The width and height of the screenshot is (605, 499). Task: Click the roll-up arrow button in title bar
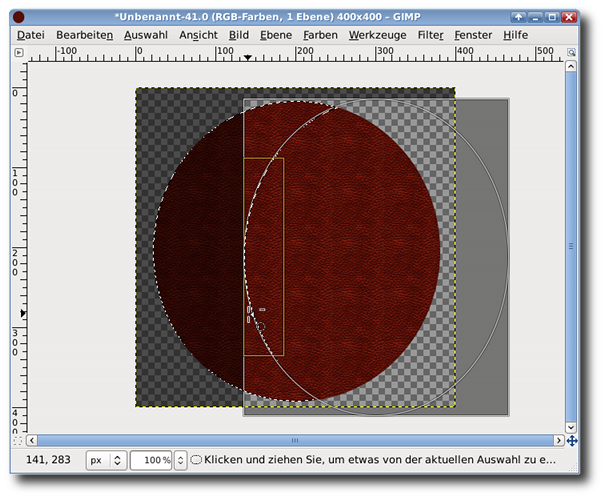click(x=518, y=17)
